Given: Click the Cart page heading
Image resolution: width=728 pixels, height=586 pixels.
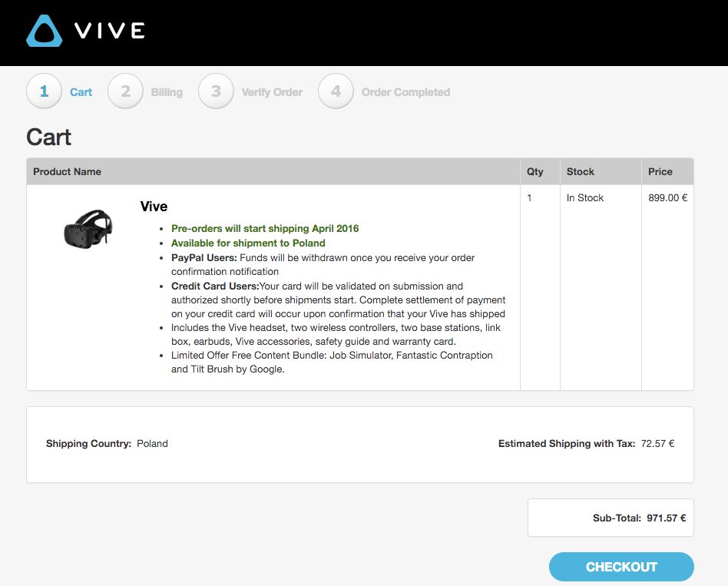Looking at the screenshot, I should click(x=48, y=137).
